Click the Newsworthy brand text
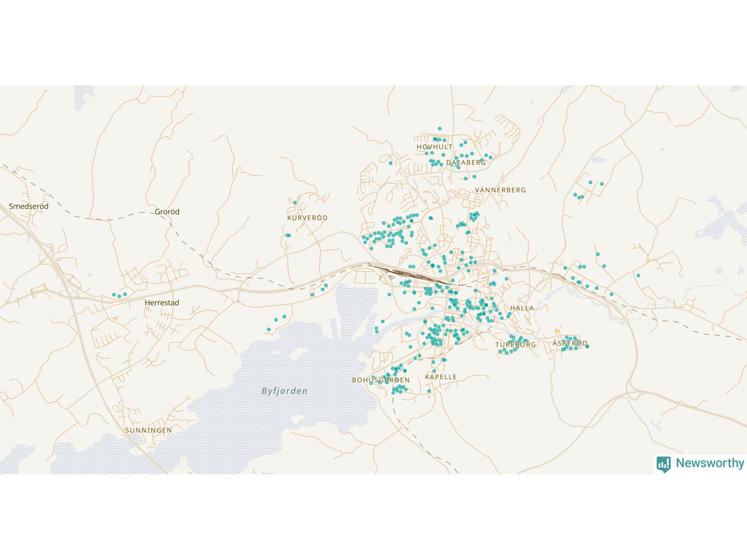 pos(710,463)
